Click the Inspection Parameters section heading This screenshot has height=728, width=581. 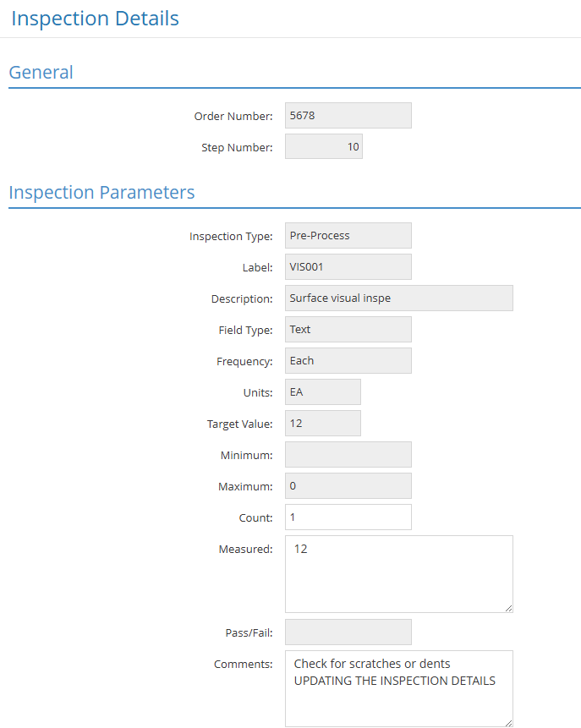pyautogui.click(x=101, y=193)
